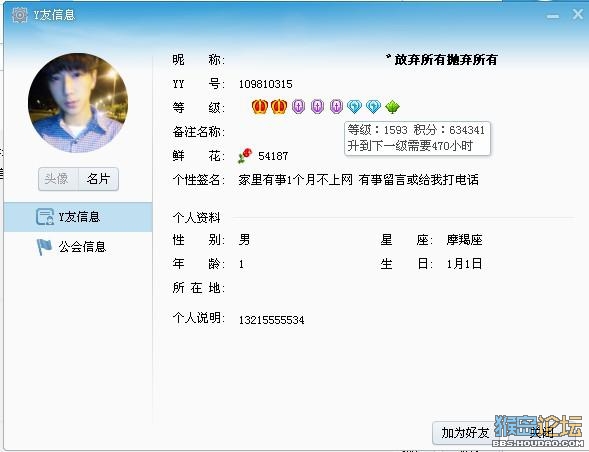Screen dimensions: 589x452
Task: Click the constellation value 摩羯座
Action: coord(464,240)
